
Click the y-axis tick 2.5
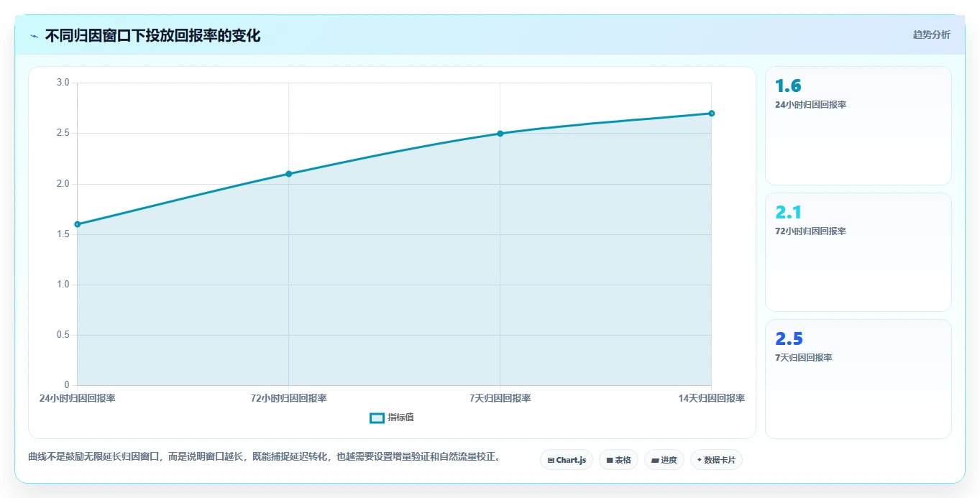(63, 133)
